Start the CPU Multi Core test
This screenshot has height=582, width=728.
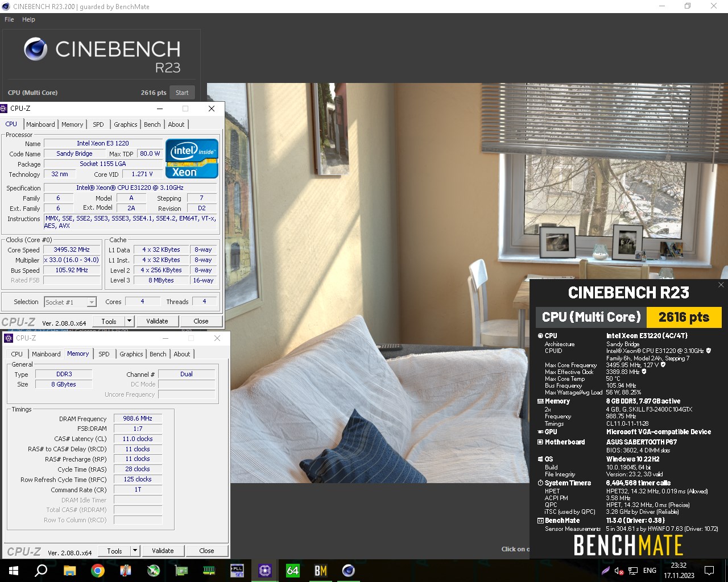point(182,93)
